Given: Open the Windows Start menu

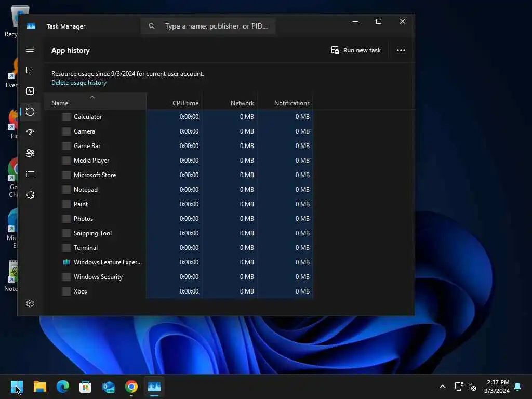Looking at the screenshot, I should (x=17, y=387).
